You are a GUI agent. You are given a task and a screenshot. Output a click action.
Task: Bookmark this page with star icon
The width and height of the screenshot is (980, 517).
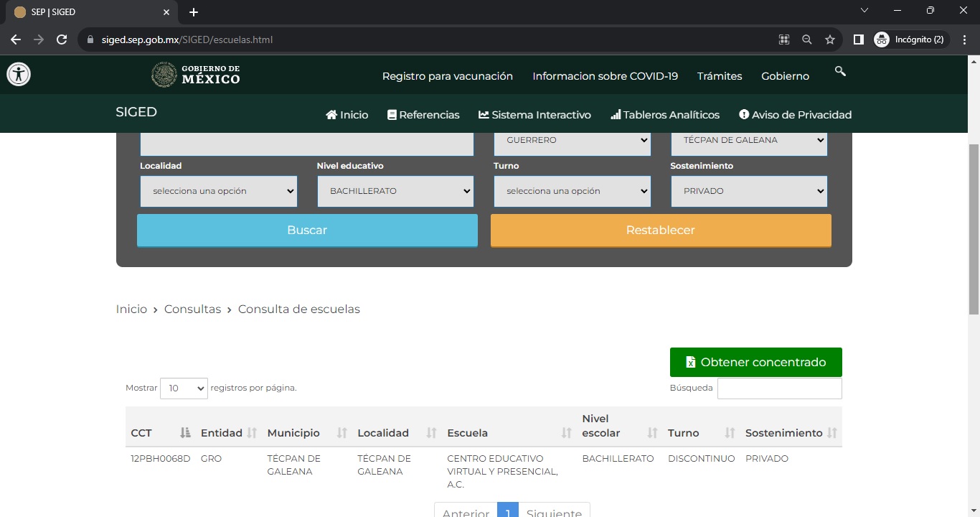click(x=830, y=39)
